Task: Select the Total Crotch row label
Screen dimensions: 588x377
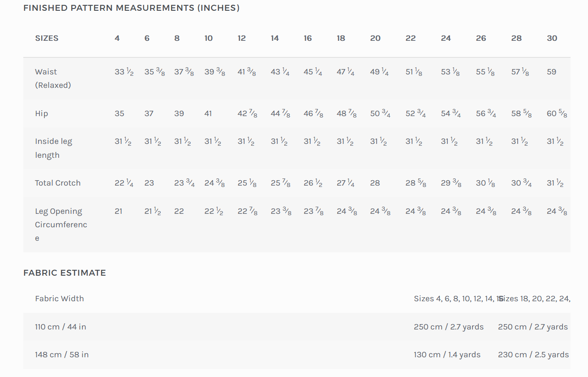Action: (58, 183)
